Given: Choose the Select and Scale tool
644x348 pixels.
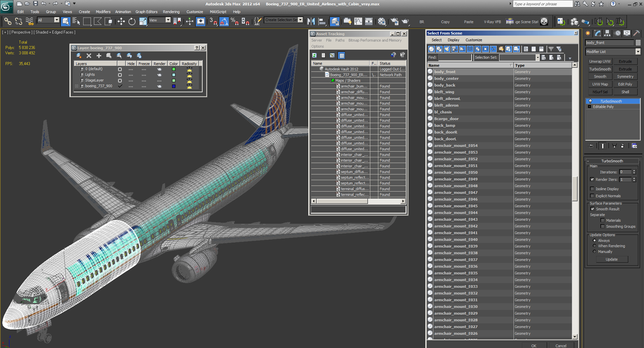Looking at the screenshot, I should tap(143, 21).
